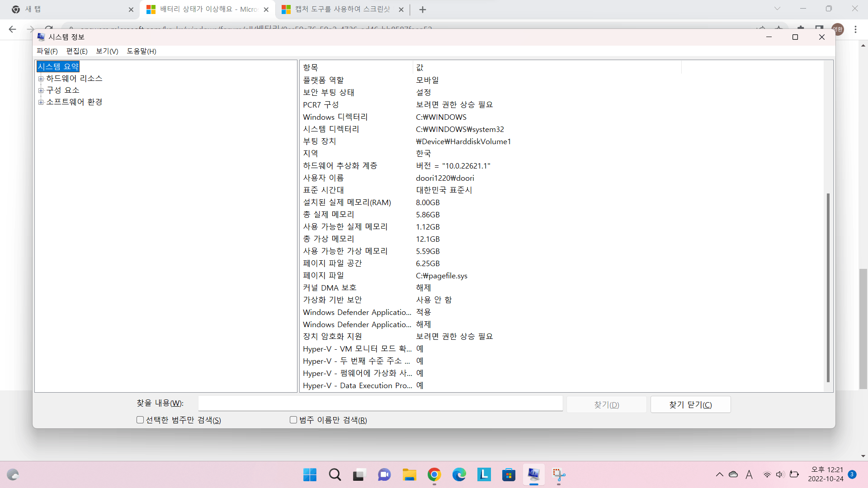Open File Explorer from taskbar
The height and width of the screenshot is (488, 868).
(x=410, y=475)
